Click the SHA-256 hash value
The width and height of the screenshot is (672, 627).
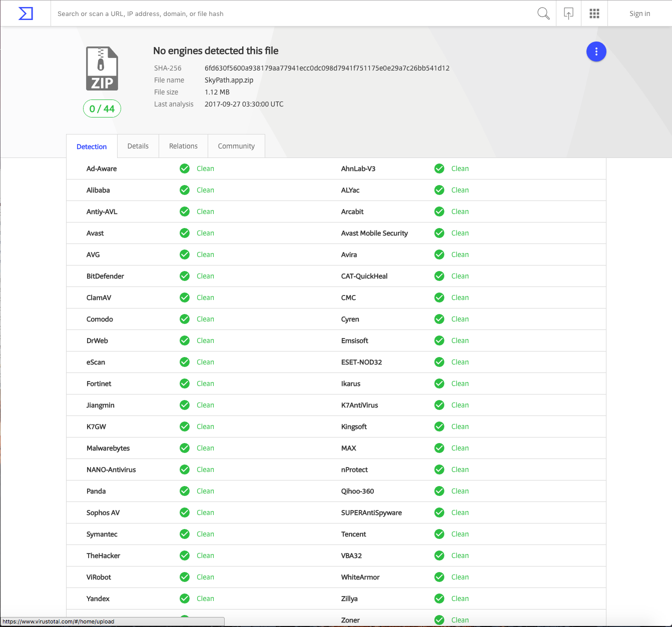(327, 68)
